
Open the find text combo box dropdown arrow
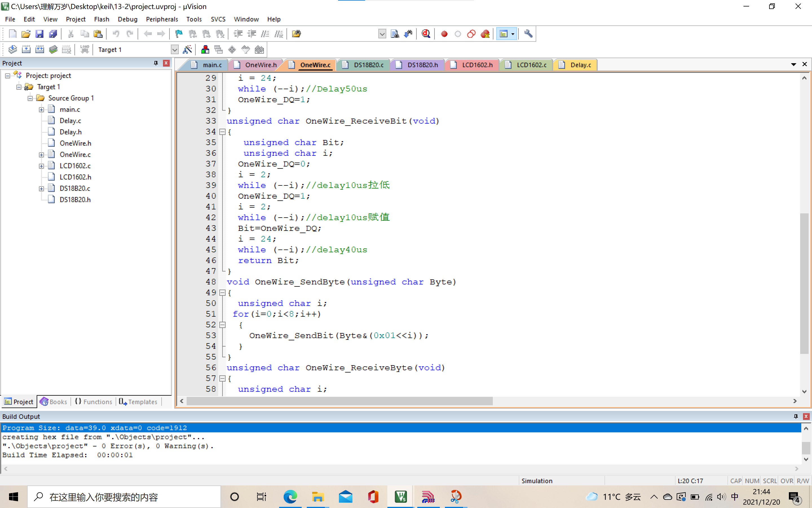pyautogui.click(x=382, y=34)
